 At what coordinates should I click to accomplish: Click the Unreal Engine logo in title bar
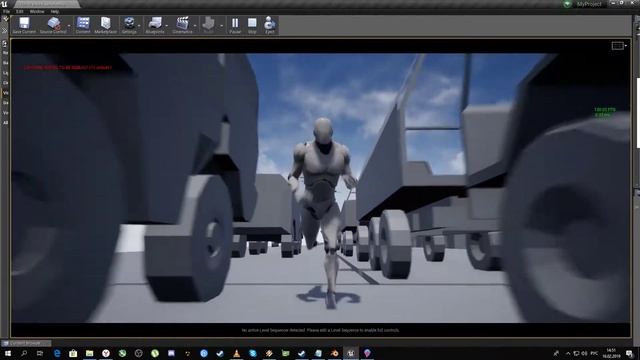pos(4,4)
